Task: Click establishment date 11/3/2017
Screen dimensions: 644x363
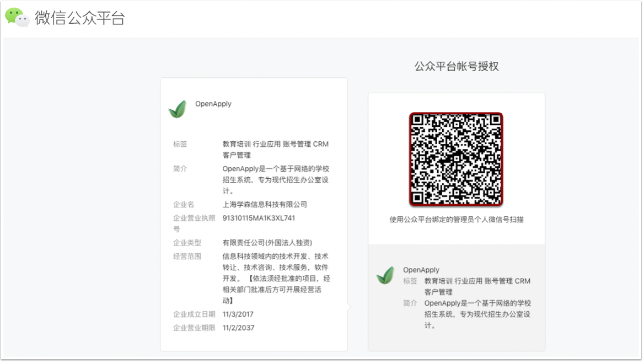Action: (x=238, y=314)
